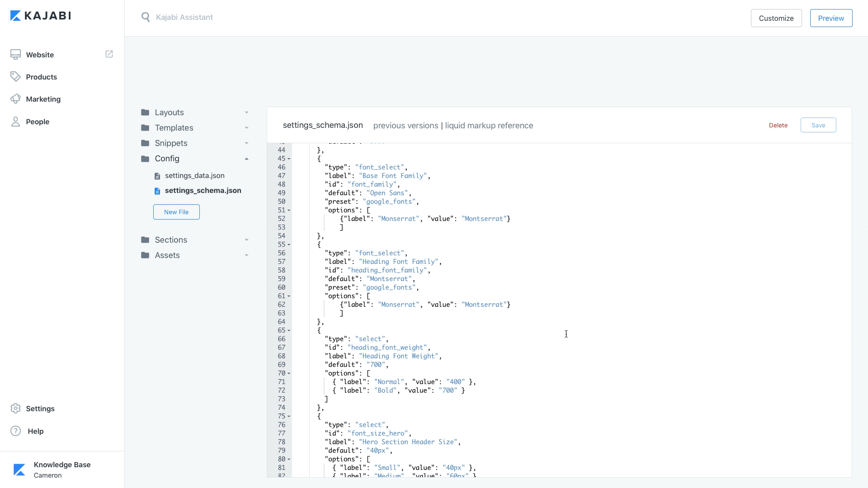Screen dimensions: 868x488
Task: Click the Products tag icon
Action: (15, 77)
